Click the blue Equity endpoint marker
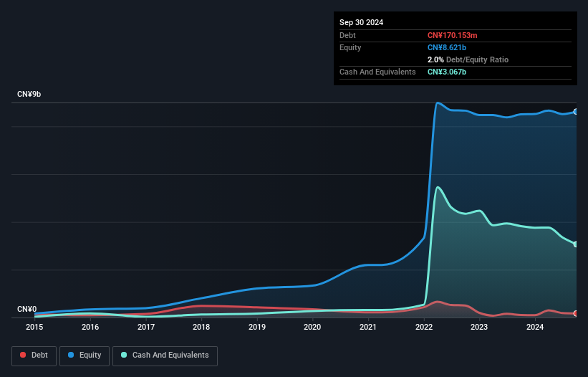588x377 pixels. (x=576, y=112)
